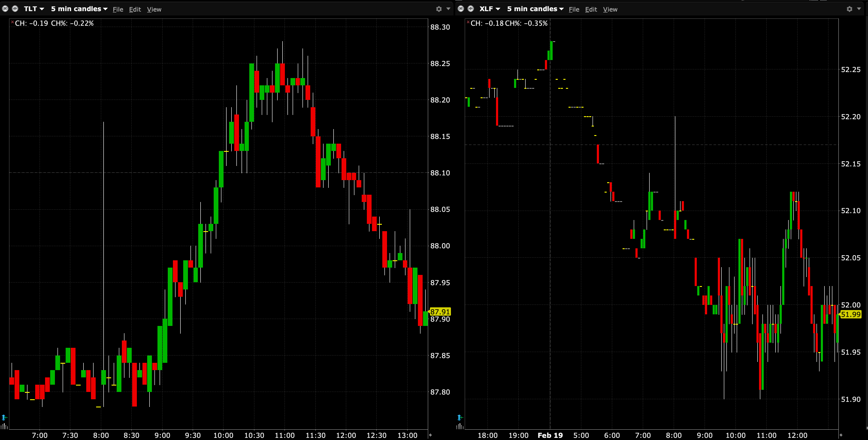Close the TLT chart panel

tap(5, 9)
